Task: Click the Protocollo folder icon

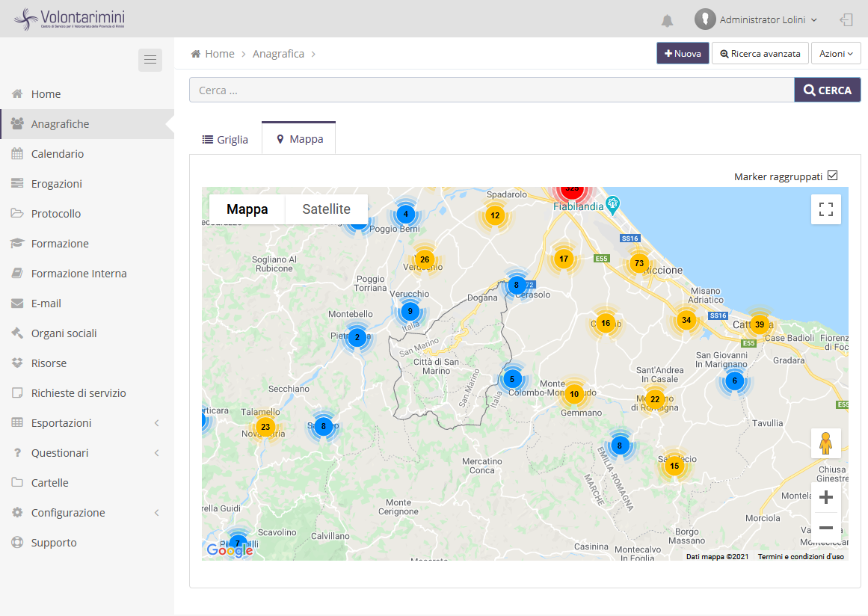Action: pyautogui.click(x=17, y=213)
